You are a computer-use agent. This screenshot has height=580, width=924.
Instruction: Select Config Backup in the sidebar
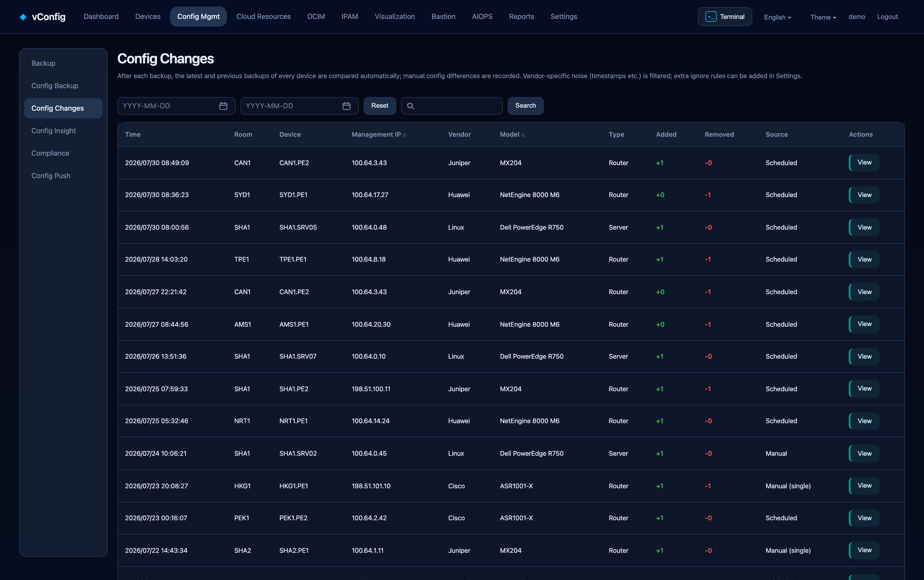pos(63,86)
